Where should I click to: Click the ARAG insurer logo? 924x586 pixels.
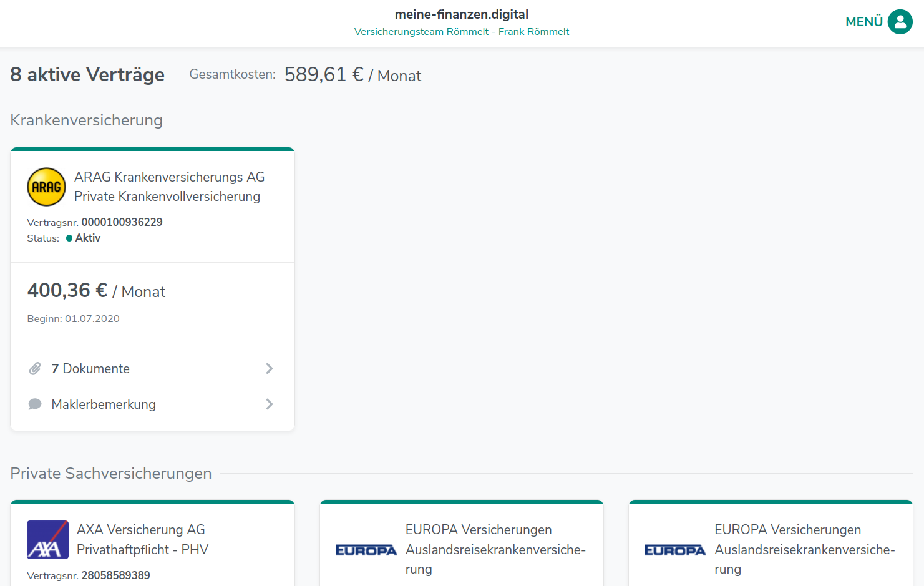point(46,187)
